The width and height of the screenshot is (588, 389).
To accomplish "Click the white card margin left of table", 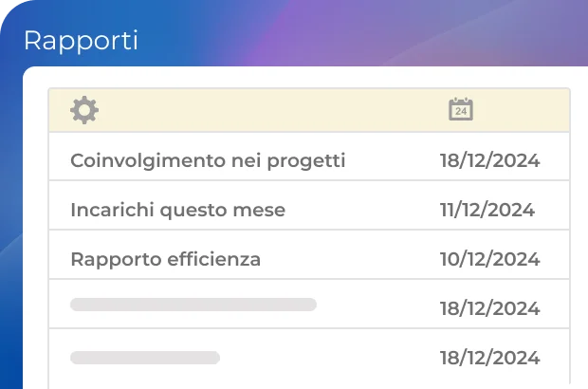I will point(35,237).
